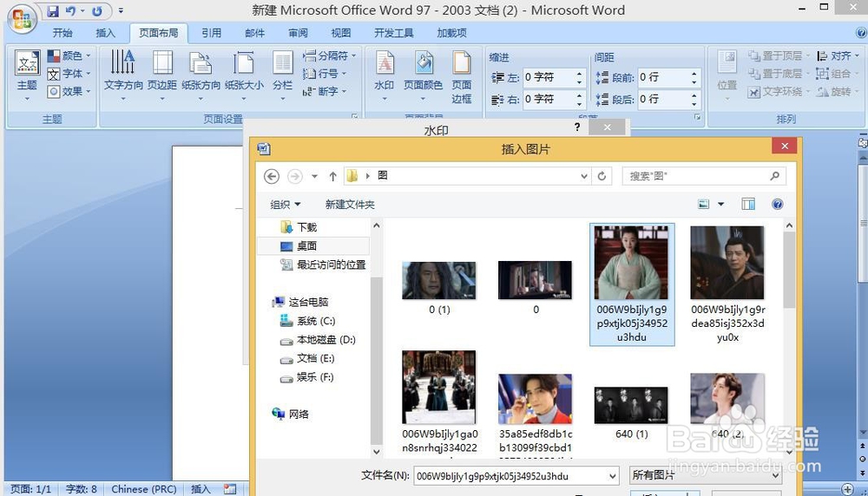
Task: Open 断字 hyphenation dropdown
Action: tap(325, 91)
